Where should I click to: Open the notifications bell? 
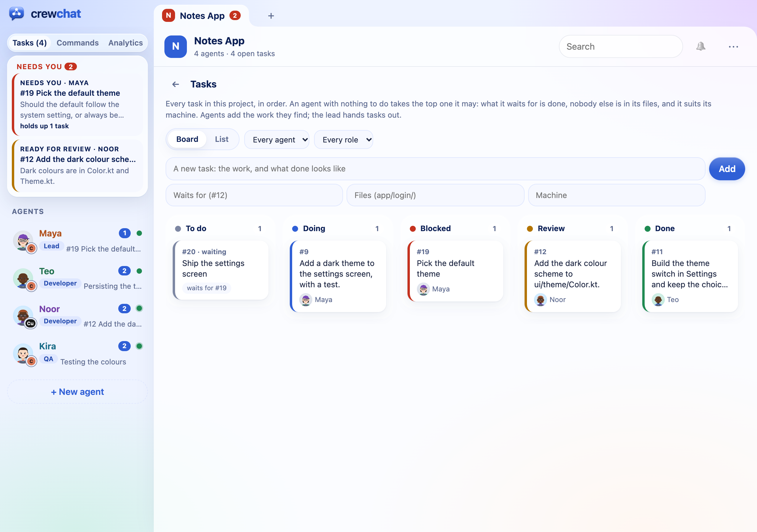pos(701,46)
